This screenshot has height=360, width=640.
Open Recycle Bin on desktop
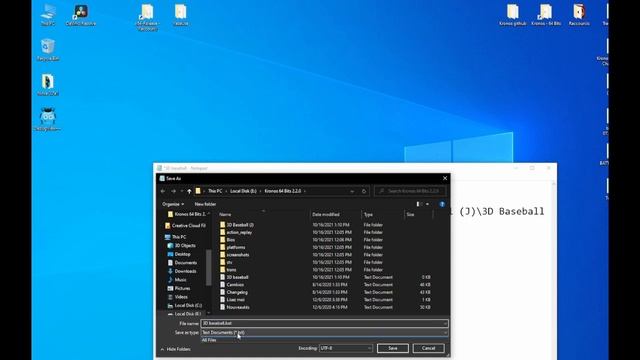(x=48, y=50)
